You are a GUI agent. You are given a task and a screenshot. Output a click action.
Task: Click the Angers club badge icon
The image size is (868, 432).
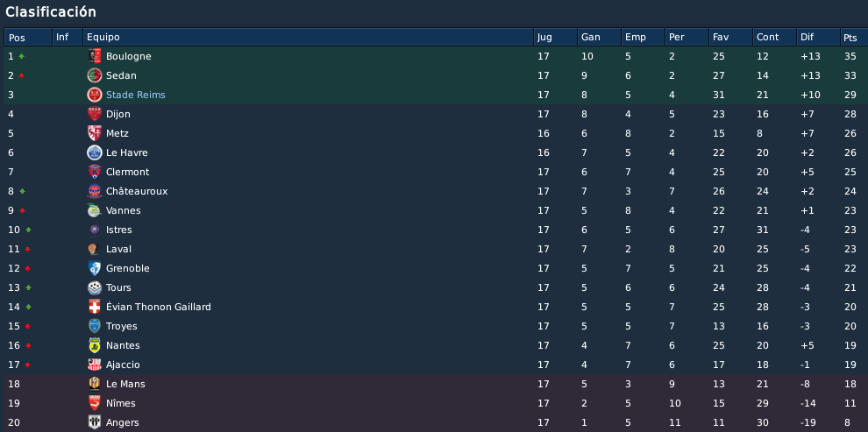click(x=95, y=422)
